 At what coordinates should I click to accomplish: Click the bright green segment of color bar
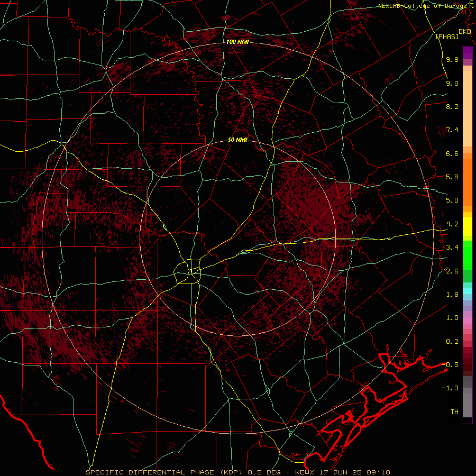pyautogui.click(x=467, y=255)
